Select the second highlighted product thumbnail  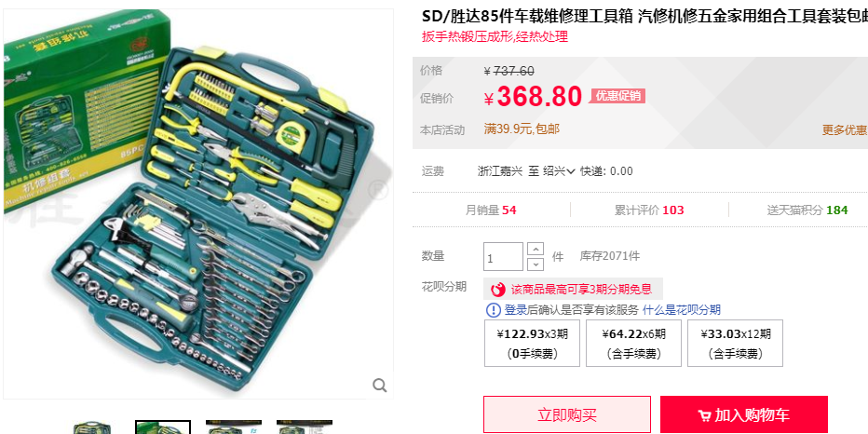[163, 427]
